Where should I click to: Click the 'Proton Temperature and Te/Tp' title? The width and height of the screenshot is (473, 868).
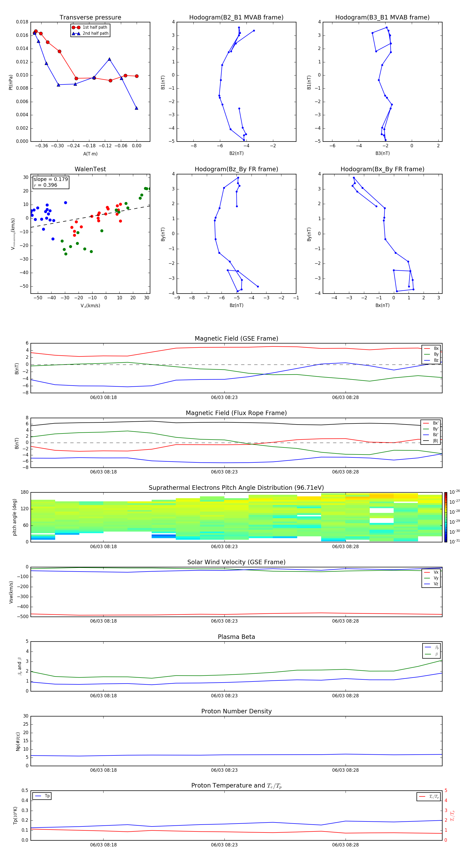[236, 786]
